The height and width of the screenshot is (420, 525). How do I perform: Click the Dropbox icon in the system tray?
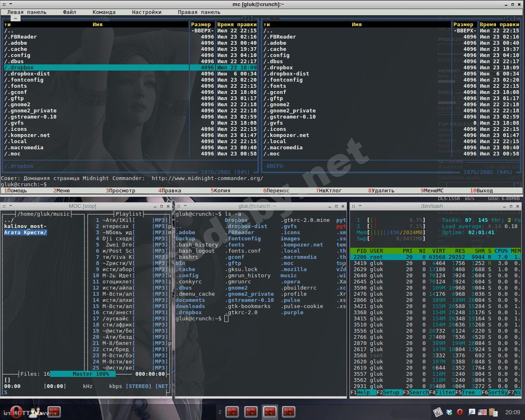point(449,412)
